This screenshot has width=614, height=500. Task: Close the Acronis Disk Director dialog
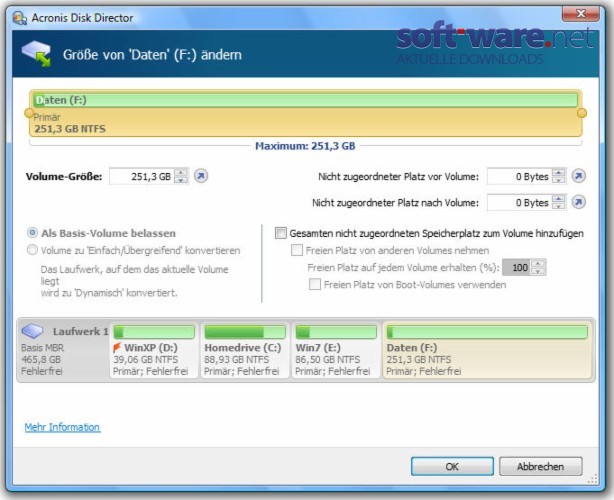(581, 14)
